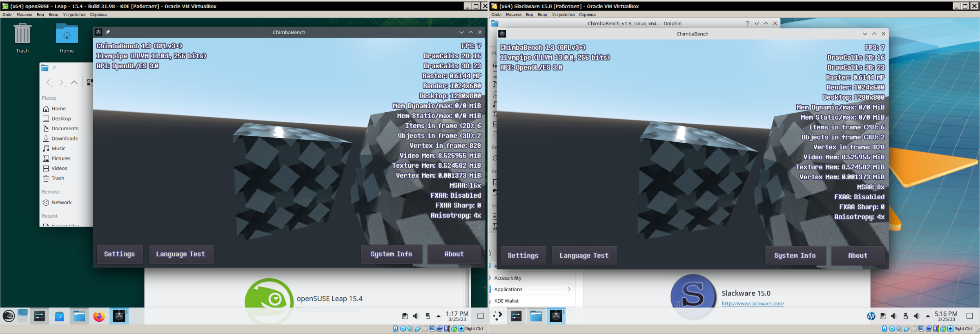Pin the openSUSE Dolphin window on all desktops
The image size is (980, 334).
point(54,68)
